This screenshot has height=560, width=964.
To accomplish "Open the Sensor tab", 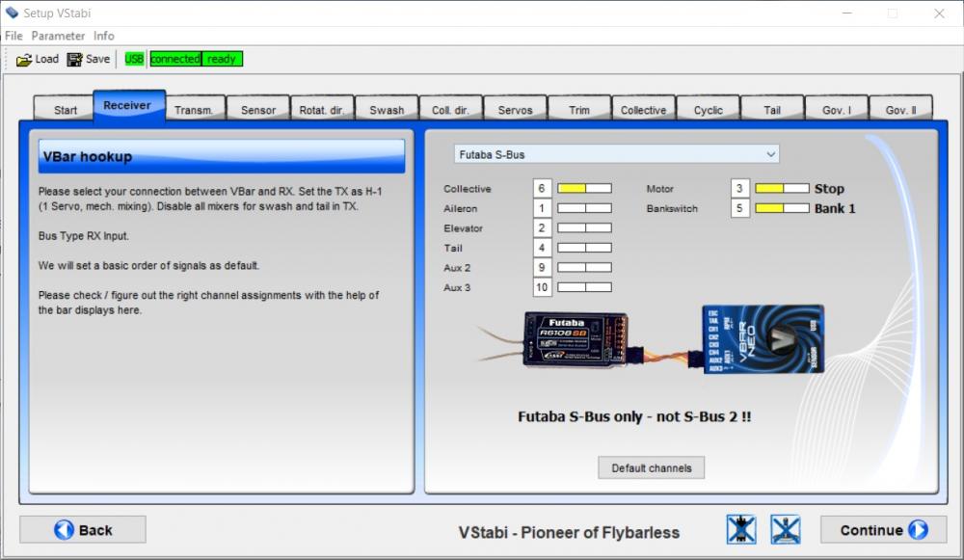I will pos(258,110).
